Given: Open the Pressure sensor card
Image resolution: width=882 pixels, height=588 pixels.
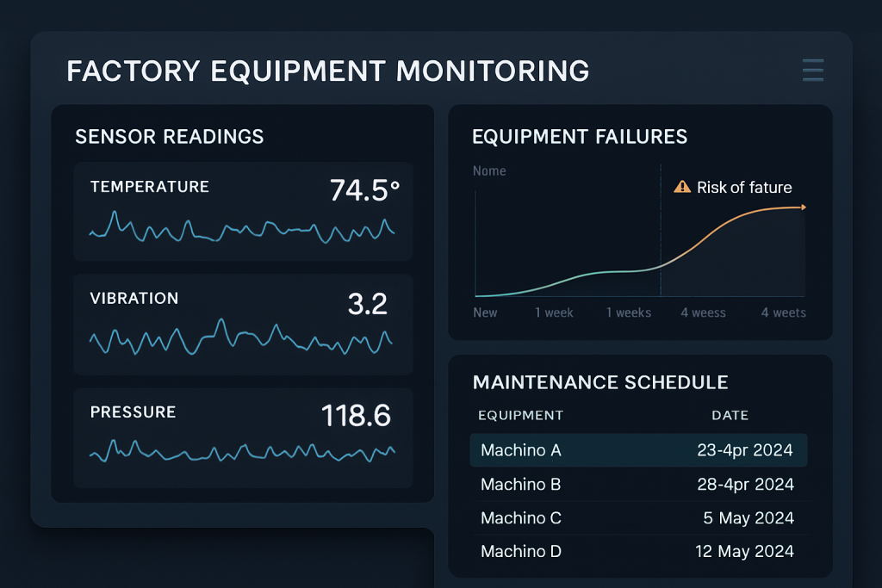Looking at the screenshot, I should [x=243, y=438].
